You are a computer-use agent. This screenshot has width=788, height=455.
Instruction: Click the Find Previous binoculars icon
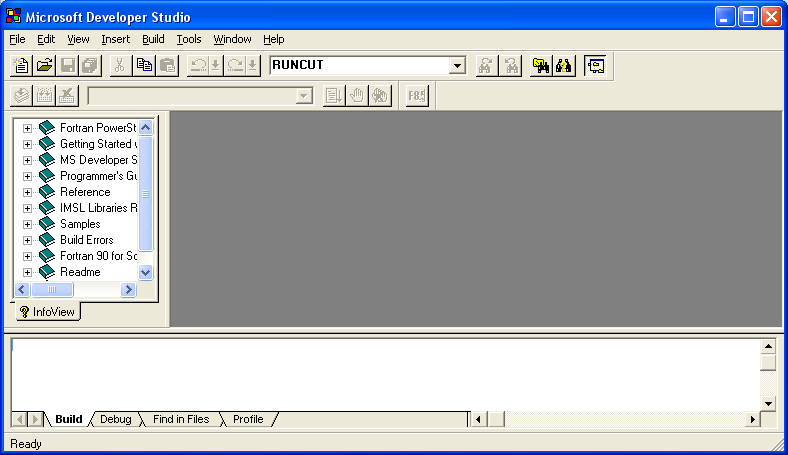(x=511, y=65)
